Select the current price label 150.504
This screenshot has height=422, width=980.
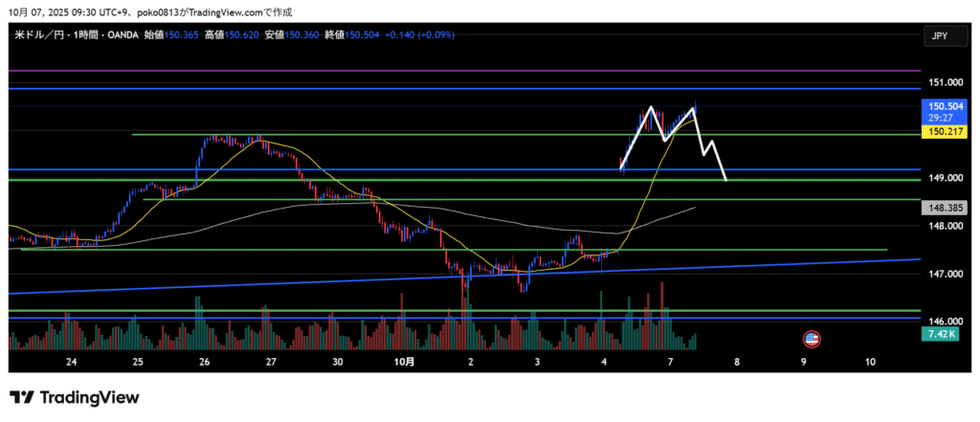pyautogui.click(x=939, y=105)
